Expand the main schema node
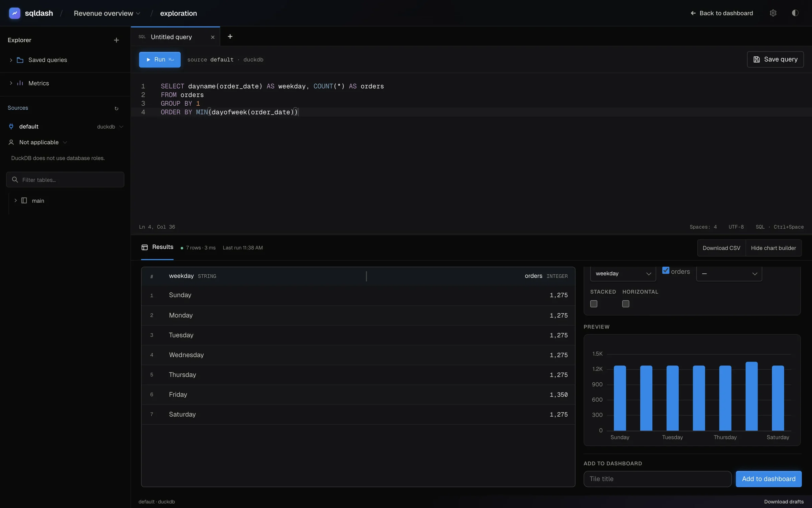Viewport: 812px width, 508px height. pos(16,200)
